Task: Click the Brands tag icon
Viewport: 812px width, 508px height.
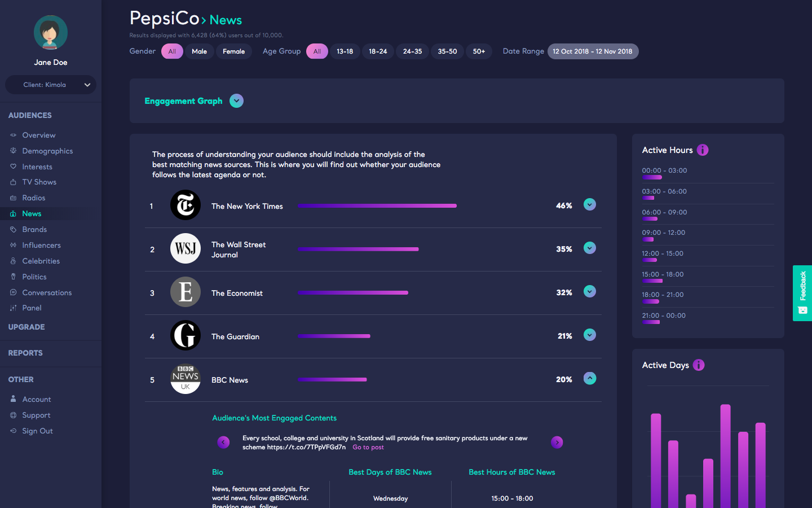Action: pyautogui.click(x=13, y=229)
